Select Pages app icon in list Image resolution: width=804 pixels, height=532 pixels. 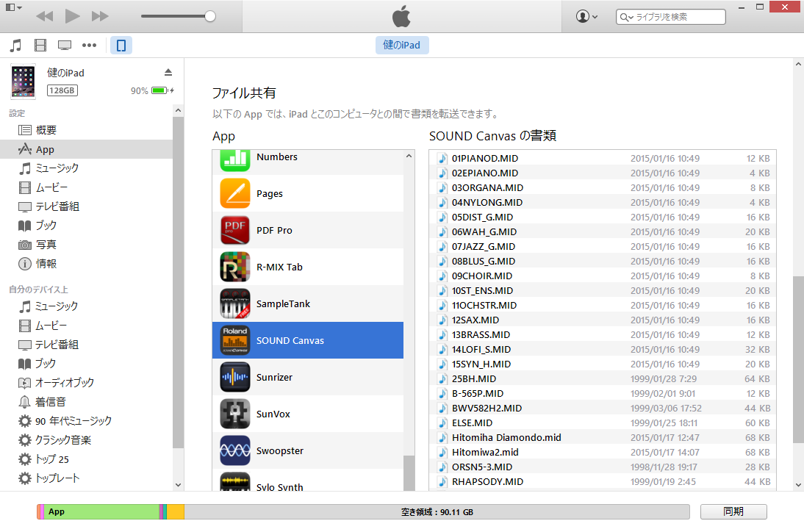235,193
